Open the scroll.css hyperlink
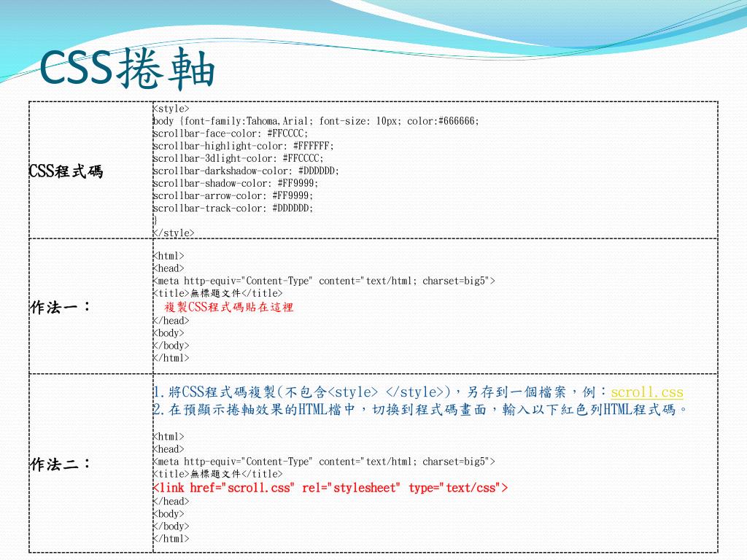 647,392
